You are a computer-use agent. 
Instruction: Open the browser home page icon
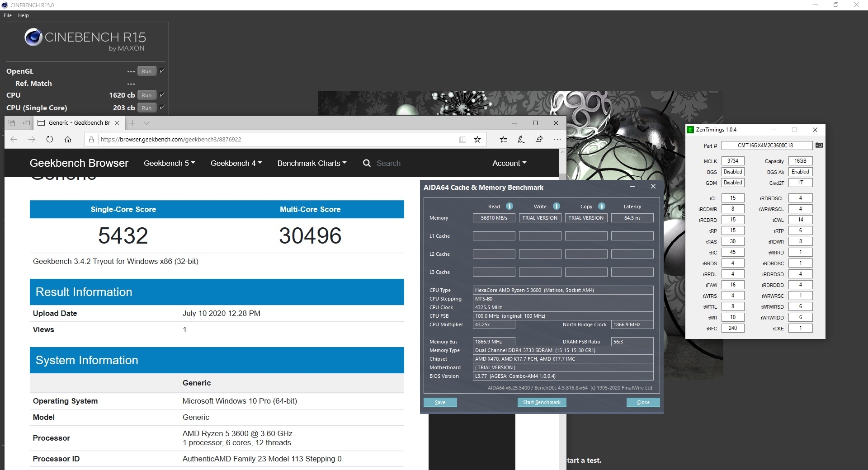click(x=68, y=139)
